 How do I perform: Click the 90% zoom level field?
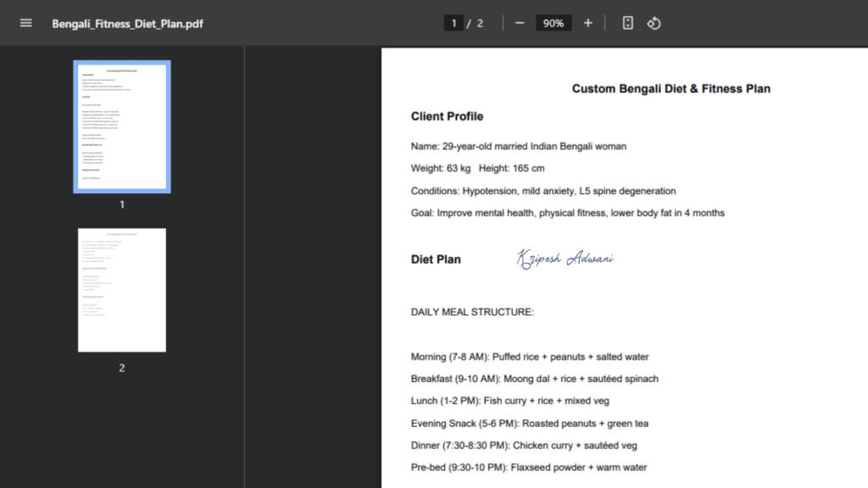554,23
